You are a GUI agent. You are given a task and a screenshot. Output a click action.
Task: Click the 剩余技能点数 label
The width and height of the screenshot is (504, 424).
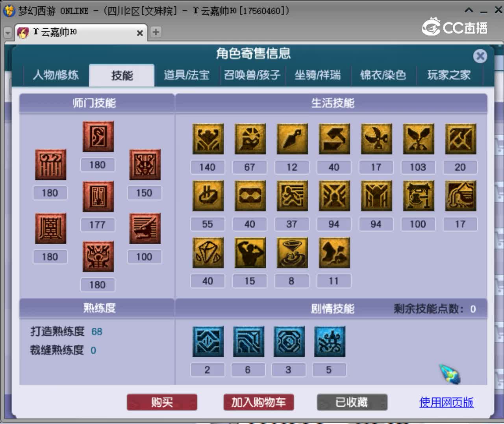(428, 309)
